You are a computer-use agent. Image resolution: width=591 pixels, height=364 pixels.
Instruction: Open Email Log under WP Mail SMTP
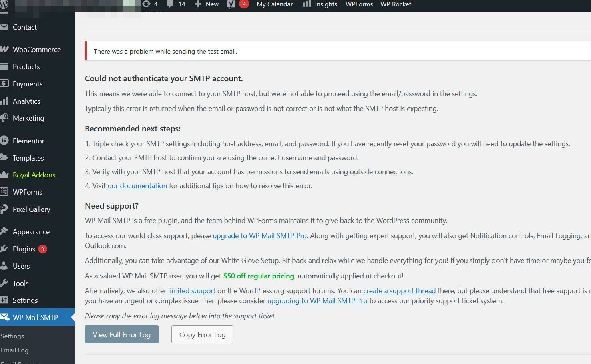(x=15, y=350)
